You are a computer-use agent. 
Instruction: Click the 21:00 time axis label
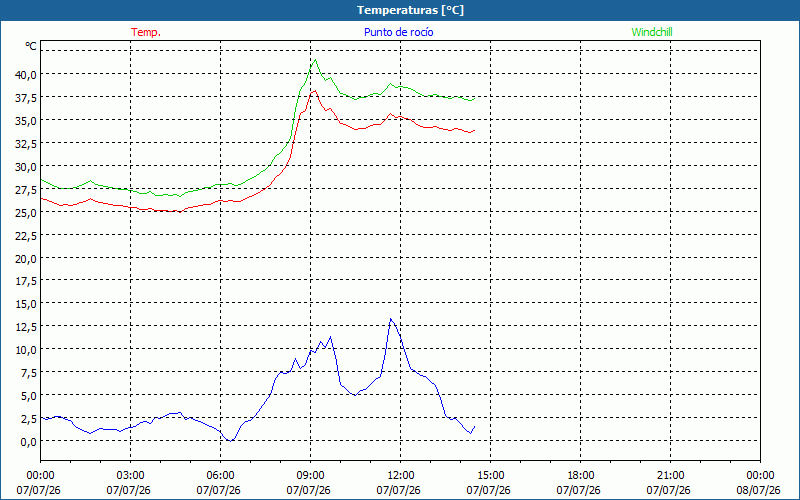coord(670,476)
